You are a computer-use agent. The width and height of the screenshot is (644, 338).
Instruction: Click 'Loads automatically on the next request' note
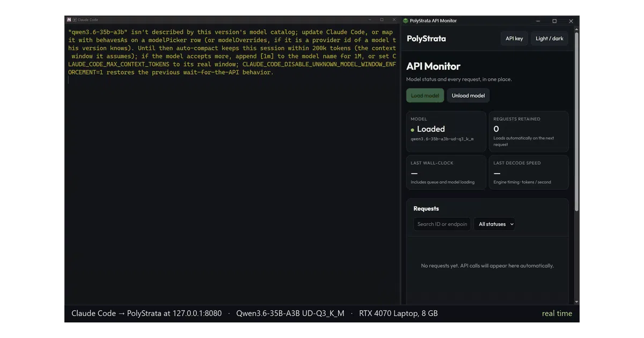pos(524,142)
